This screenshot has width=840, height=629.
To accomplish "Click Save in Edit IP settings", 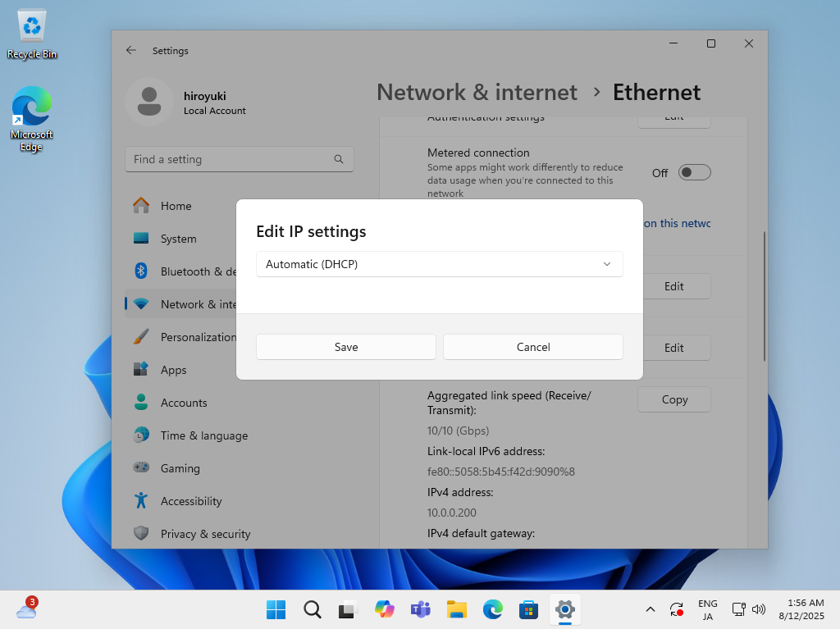I will pyautogui.click(x=345, y=347).
